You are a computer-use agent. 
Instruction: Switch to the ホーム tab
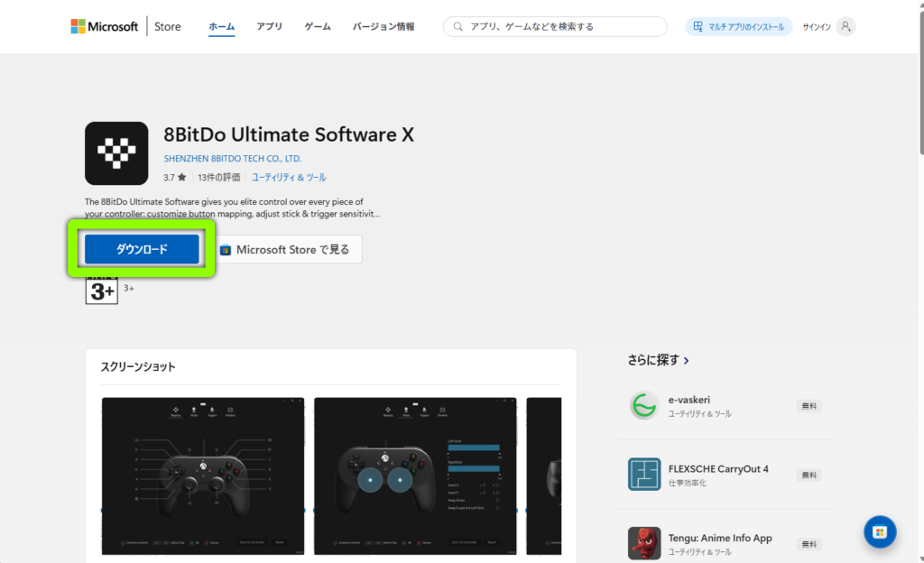221,27
